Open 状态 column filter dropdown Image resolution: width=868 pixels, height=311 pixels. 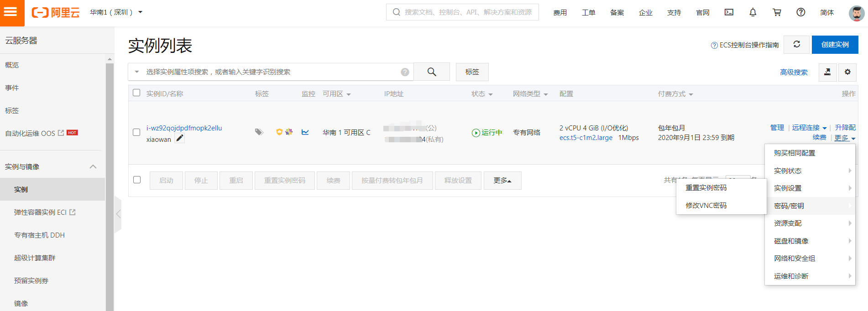coord(491,94)
